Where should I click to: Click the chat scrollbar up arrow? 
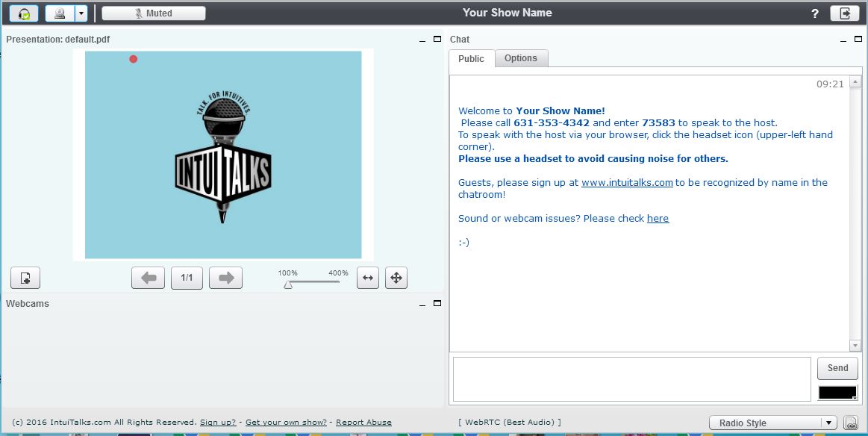coord(855,82)
